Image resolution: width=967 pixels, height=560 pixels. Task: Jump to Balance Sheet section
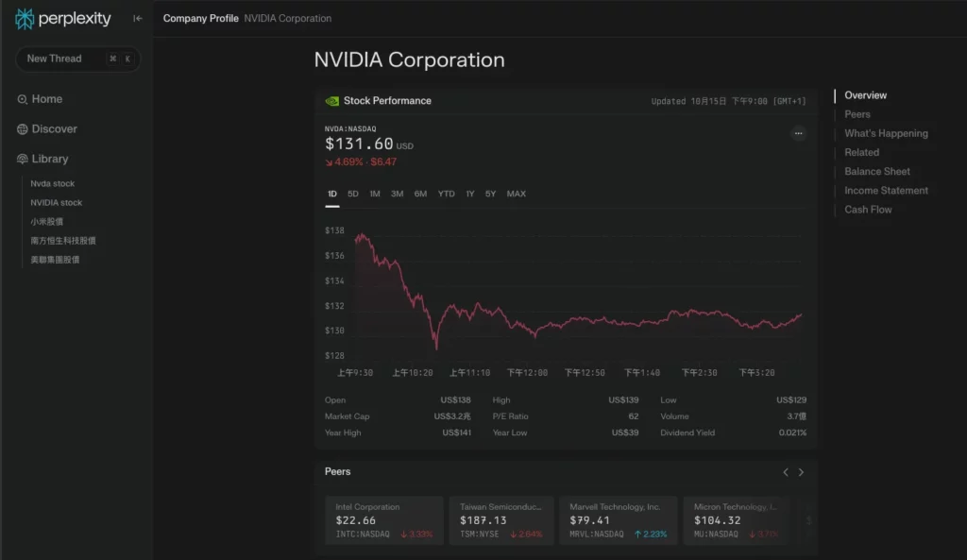[x=877, y=172]
